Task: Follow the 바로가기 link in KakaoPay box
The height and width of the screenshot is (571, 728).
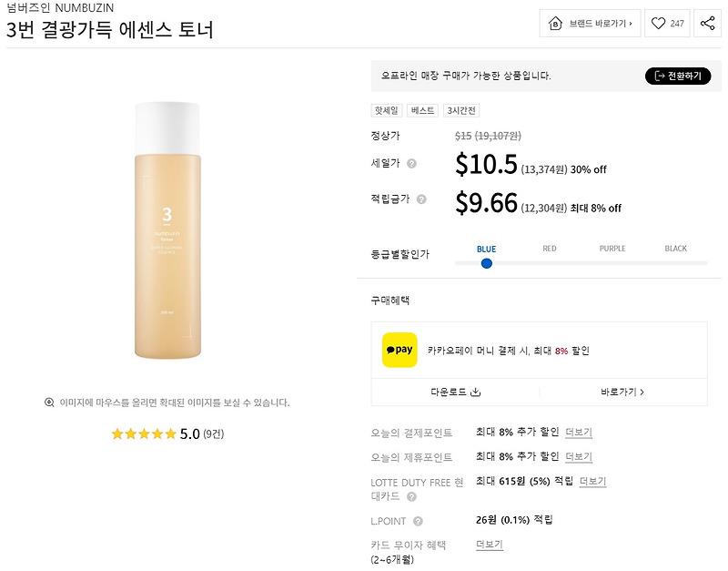Action: [x=622, y=392]
